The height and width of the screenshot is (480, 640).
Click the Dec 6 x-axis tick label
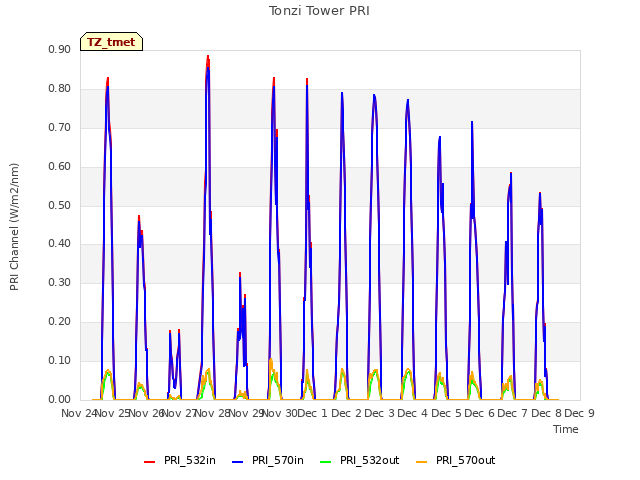point(479,413)
